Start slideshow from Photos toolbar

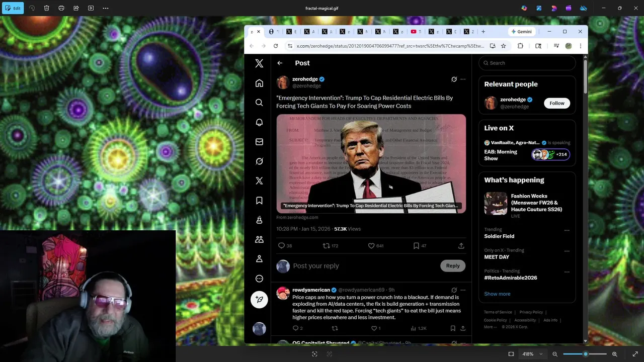(91, 8)
